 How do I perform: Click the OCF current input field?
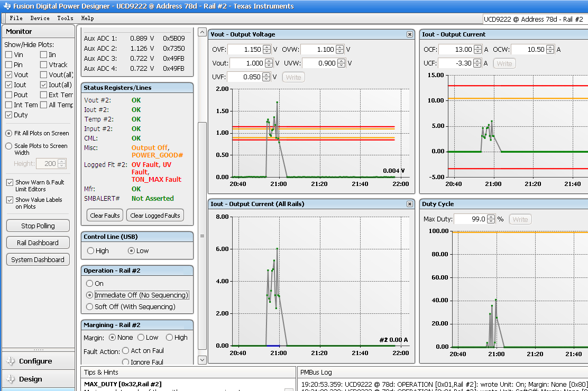coord(456,50)
